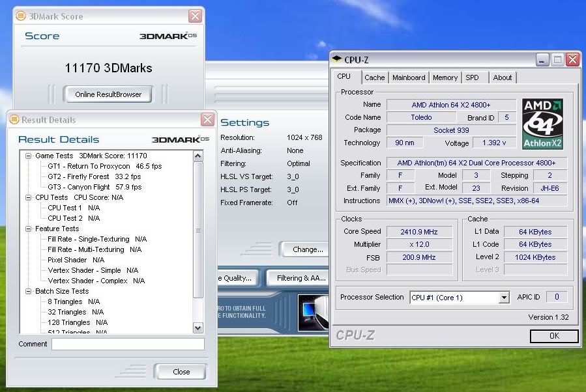
Task: Click the Voltage value 1.392 v
Action: tap(494, 143)
